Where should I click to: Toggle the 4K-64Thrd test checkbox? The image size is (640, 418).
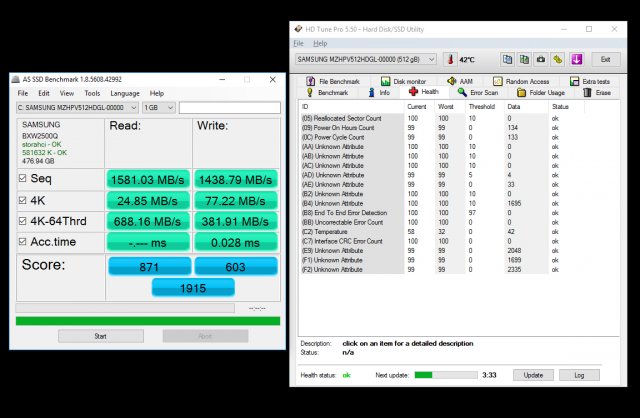point(22,221)
